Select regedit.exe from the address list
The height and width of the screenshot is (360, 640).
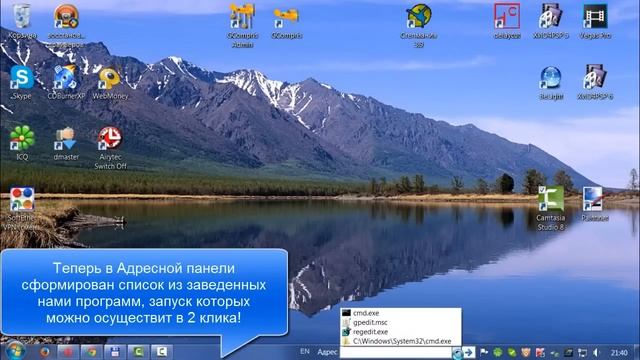(x=401, y=332)
